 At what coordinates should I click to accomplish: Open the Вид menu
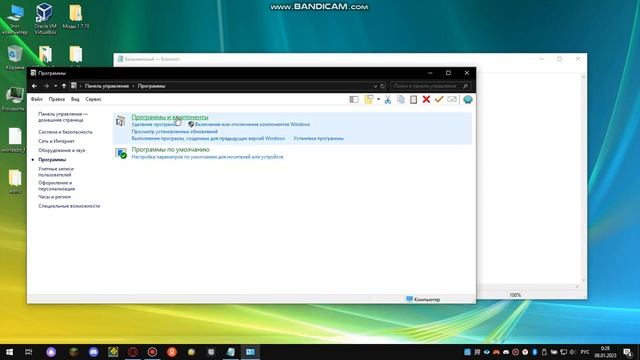[x=75, y=99]
